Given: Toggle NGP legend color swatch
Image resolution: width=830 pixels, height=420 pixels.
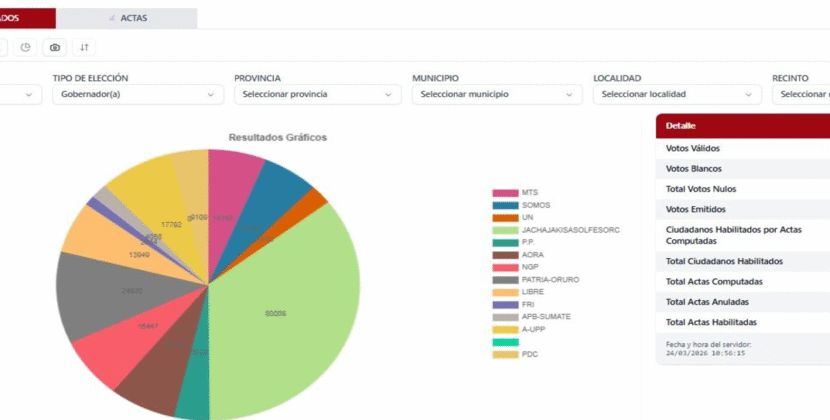Looking at the screenshot, I should pos(505,267).
